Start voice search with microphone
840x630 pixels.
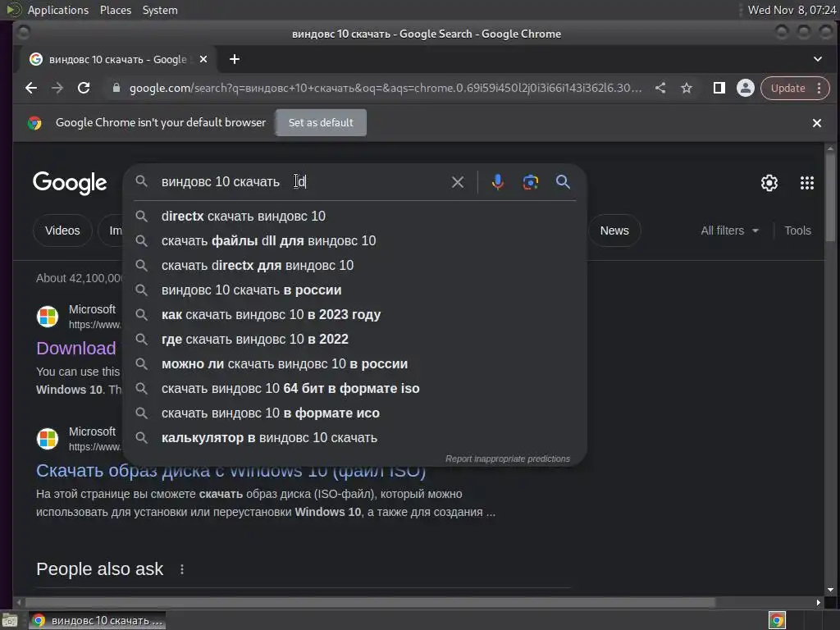[498, 182]
